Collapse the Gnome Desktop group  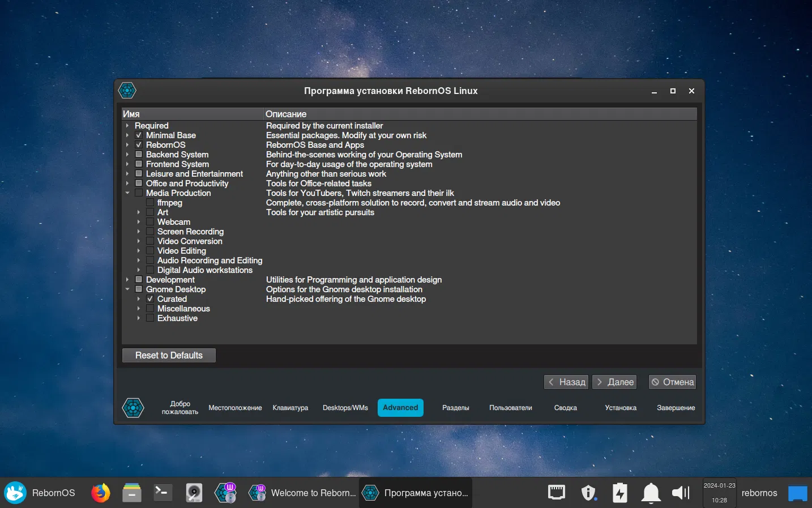click(127, 289)
